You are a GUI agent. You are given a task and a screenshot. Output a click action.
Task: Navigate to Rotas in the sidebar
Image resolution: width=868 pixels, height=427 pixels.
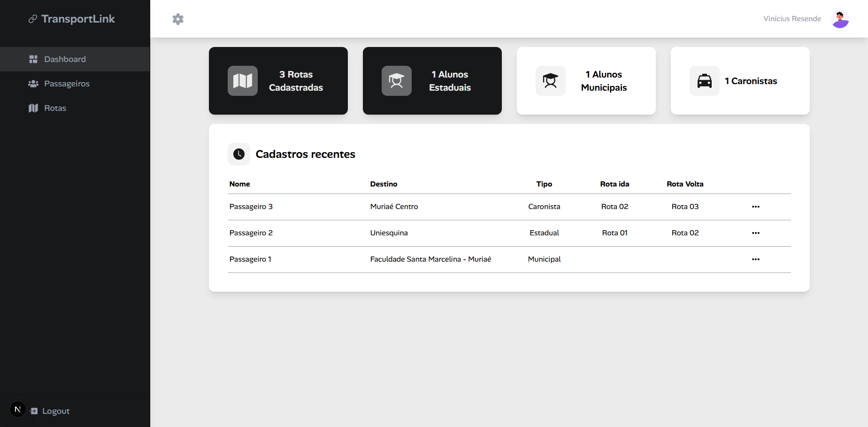55,108
